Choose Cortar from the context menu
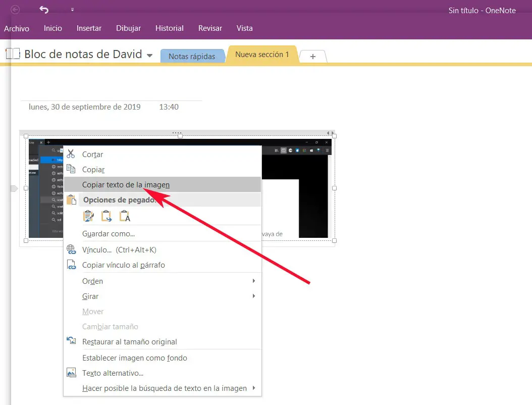 click(x=162, y=155)
